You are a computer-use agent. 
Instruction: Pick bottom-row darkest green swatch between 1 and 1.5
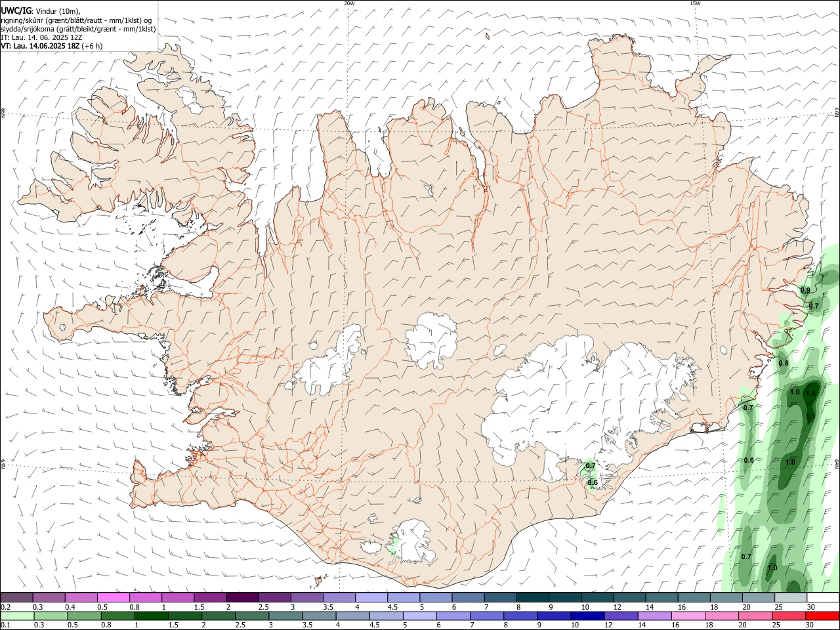(152, 616)
